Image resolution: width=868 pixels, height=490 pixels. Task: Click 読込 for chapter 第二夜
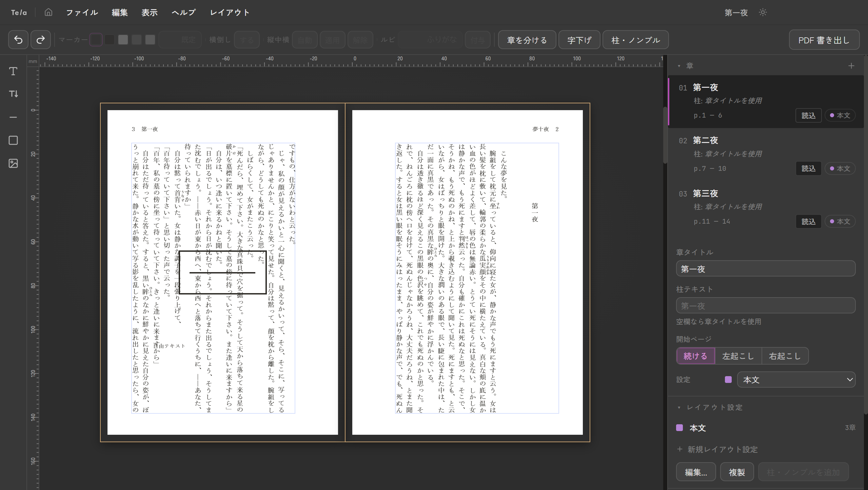click(808, 168)
